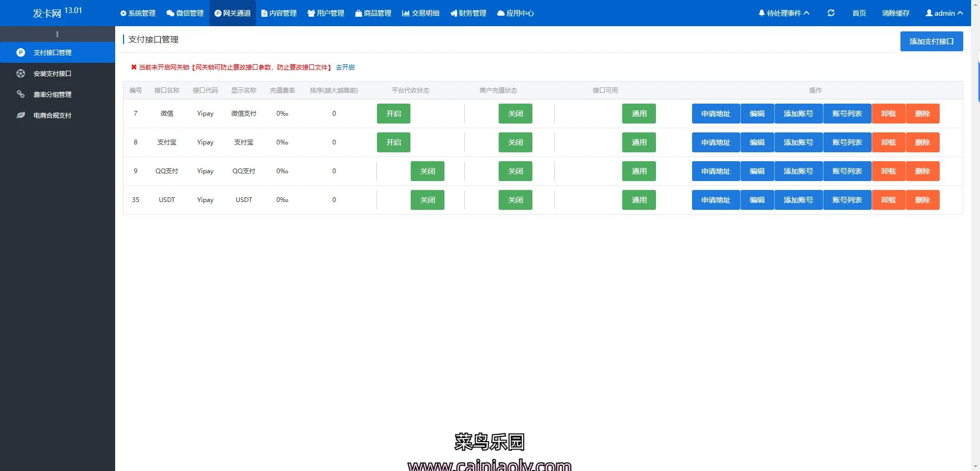
Task: Select 支付接口管理 in the sidebar
Action: tap(52, 53)
